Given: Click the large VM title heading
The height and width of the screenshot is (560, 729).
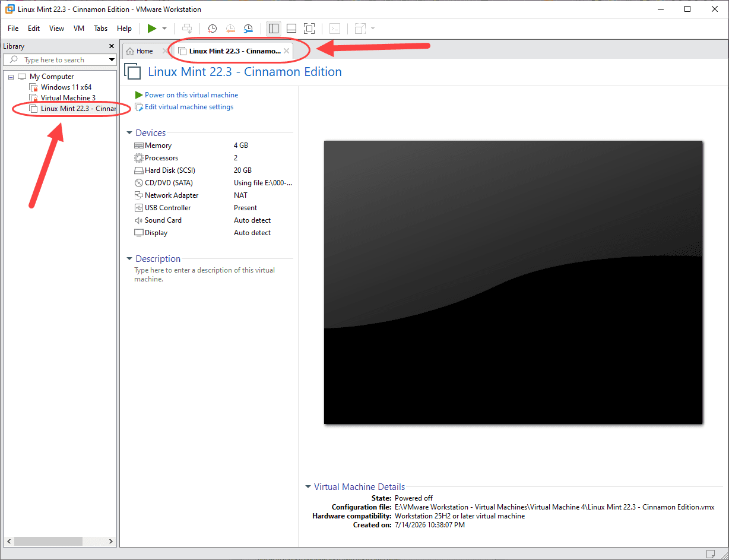Looking at the screenshot, I should pyautogui.click(x=245, y=72).
